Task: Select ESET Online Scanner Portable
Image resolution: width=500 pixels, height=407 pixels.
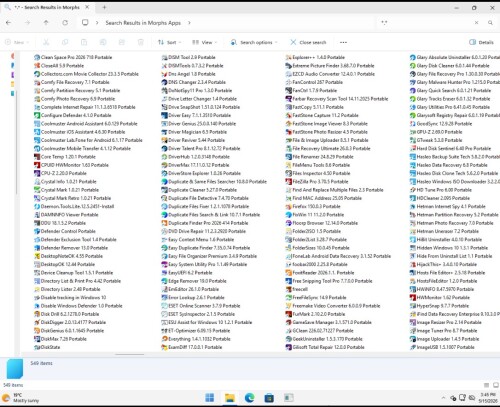Action: 201,306
